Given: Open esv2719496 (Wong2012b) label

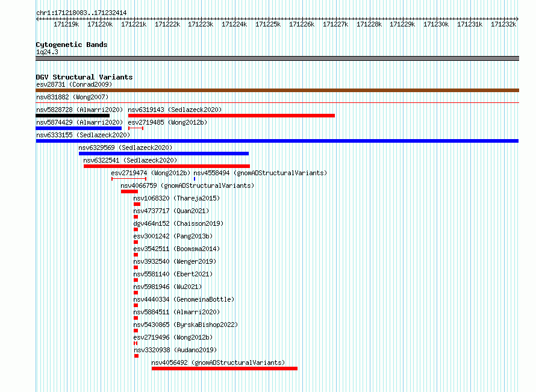Looking at the screenshot, I should (x=173, y=337).
